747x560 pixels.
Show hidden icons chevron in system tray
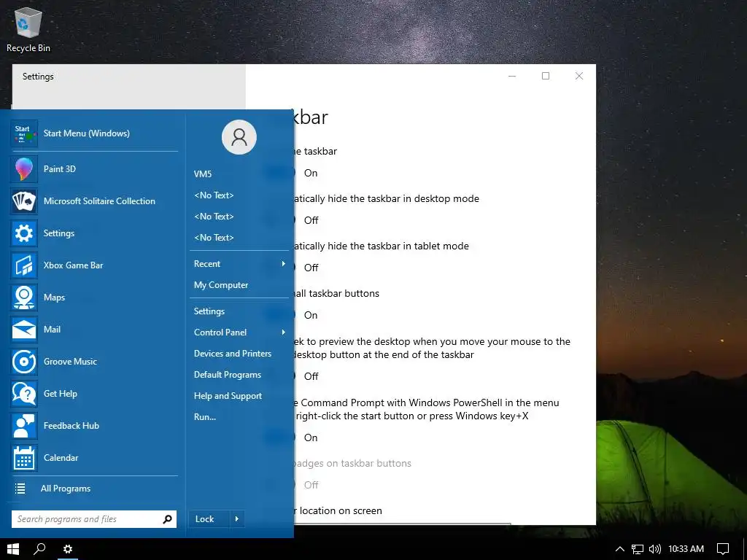pos(620,549)
